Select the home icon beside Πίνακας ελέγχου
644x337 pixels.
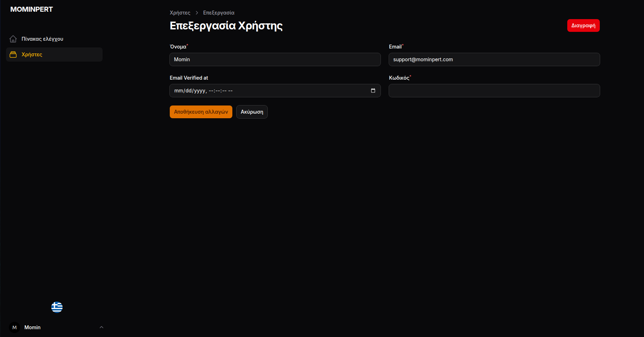13,39
